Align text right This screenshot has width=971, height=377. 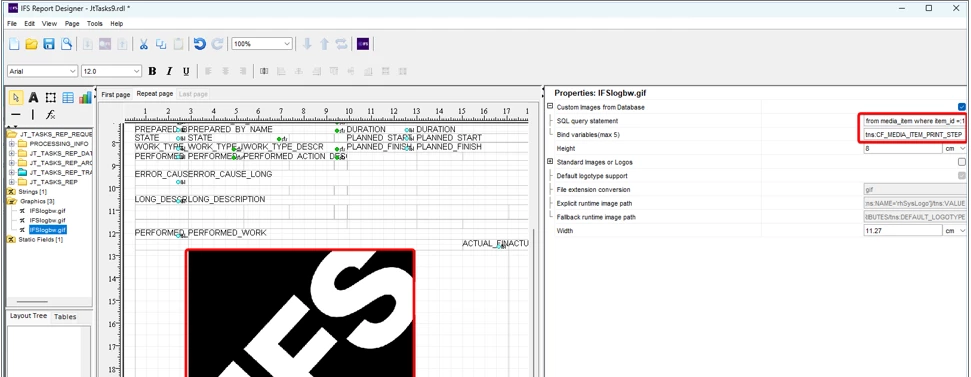click(243, 71)
